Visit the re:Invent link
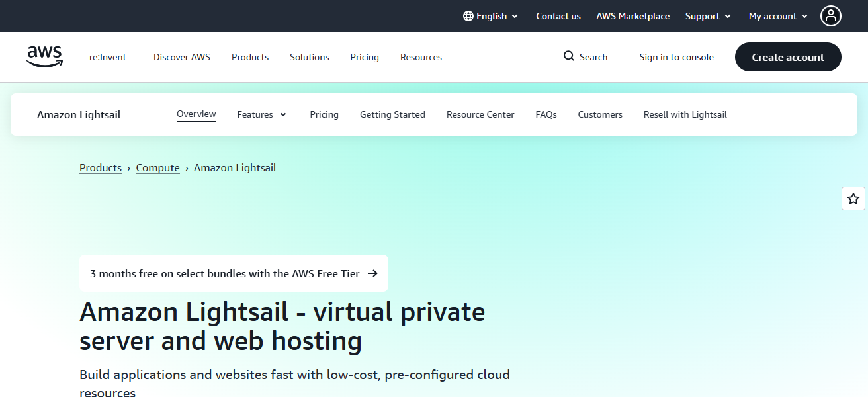868x397 pixels. [x=108, y=57]
